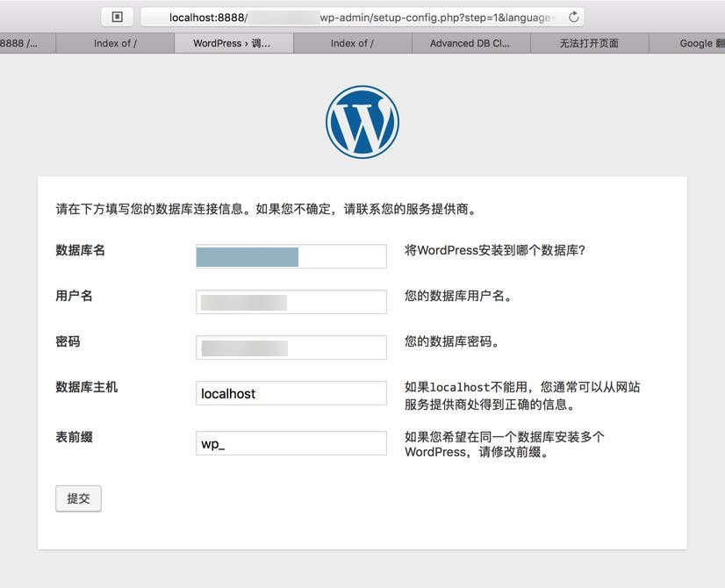Image resolution: width=725 pixels, height=588 pixels.
Task: Open the '无法打开页面' tab
Action: coord(589,43)
